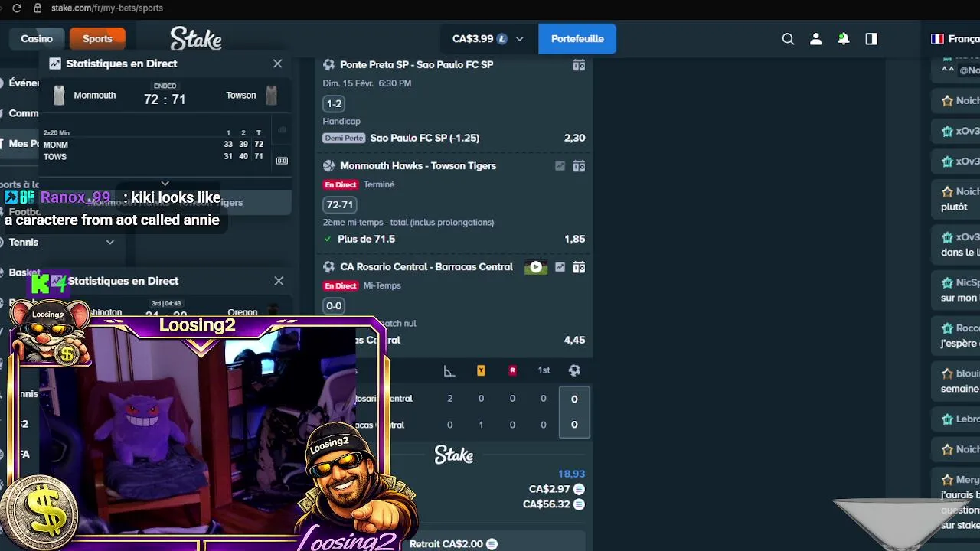
Task: Expand the Tennis sidebar category
Action: [110, 242]
